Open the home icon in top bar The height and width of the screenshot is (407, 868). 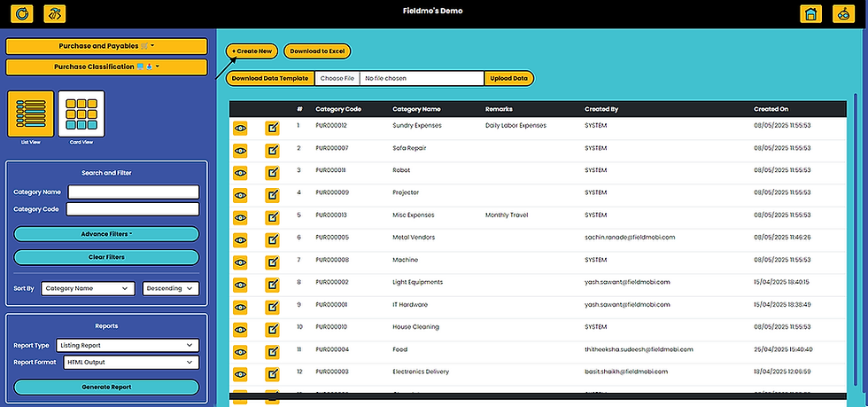pos(810,14)
